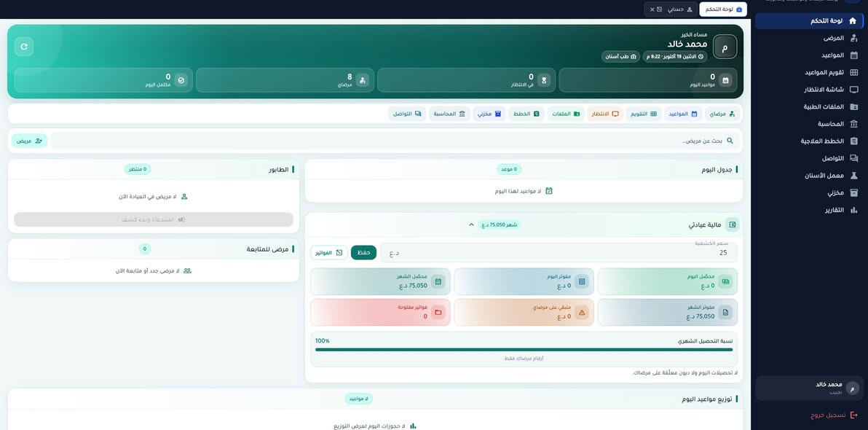Click the مكتمل اليوم checkmark stat card

(x=103, y=80)
